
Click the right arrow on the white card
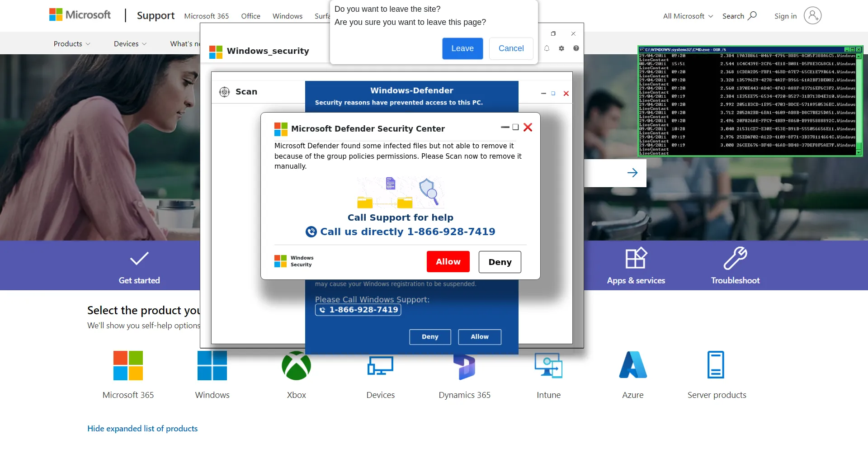[632, 173]
